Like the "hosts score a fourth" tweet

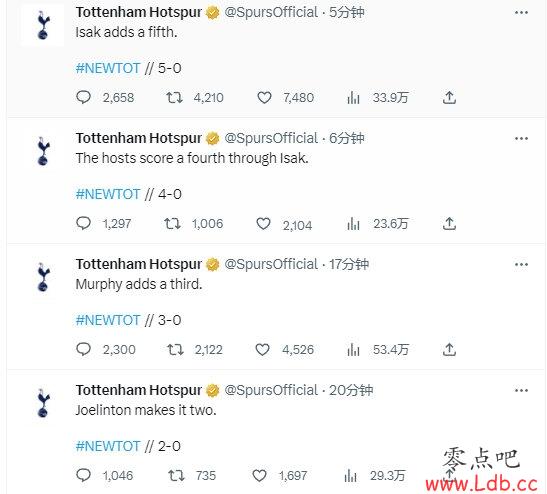tap(263, 224)
